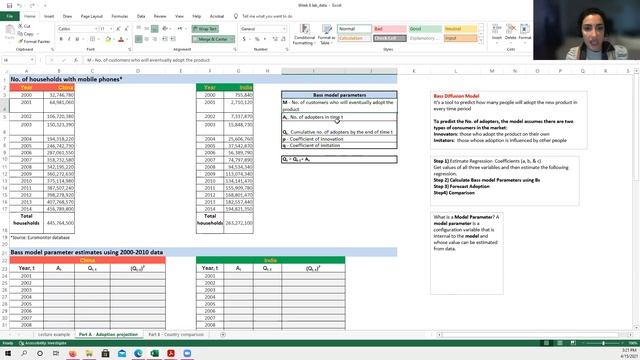Open the font name dropdown

[96, 29]
